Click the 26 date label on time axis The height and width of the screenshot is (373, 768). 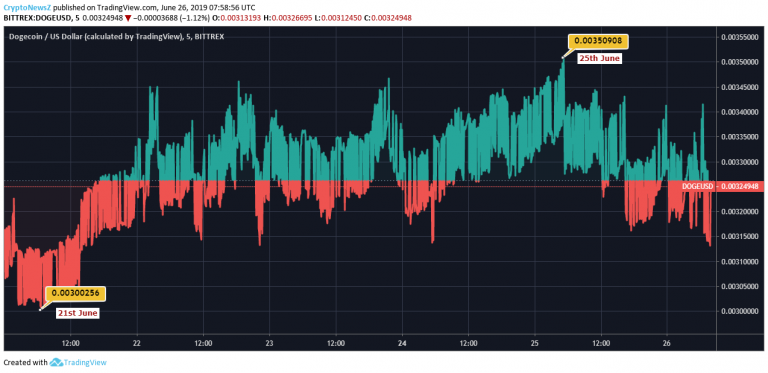(667, 343)
